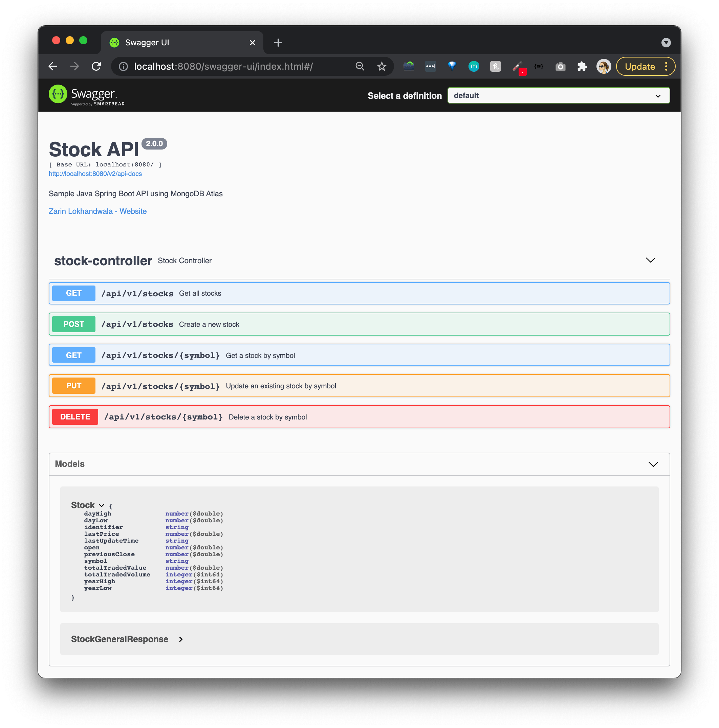Open the api-docs link
The image size is (719, 728).
point(95,174)
